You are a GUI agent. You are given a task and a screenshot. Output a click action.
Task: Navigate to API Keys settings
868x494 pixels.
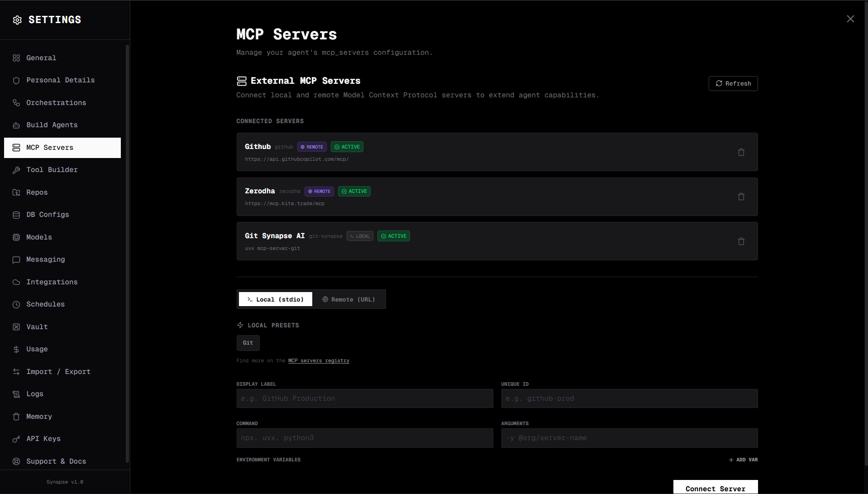tap(62, 439)
